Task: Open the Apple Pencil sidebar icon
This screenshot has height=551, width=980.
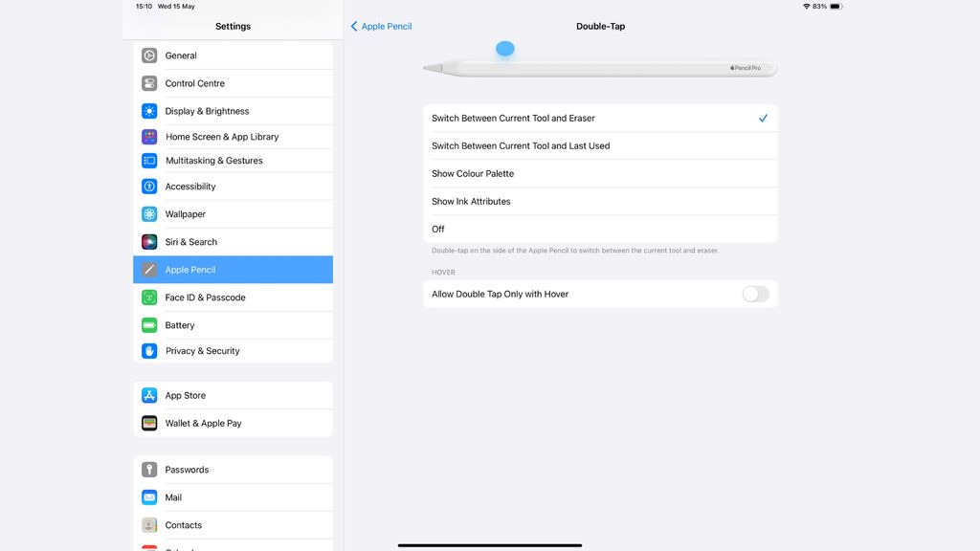Action: (x=149, y=269)
